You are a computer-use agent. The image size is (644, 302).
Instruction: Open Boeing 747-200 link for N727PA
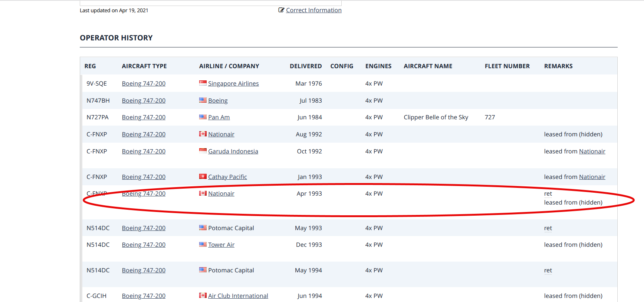[x=144, y=117]
